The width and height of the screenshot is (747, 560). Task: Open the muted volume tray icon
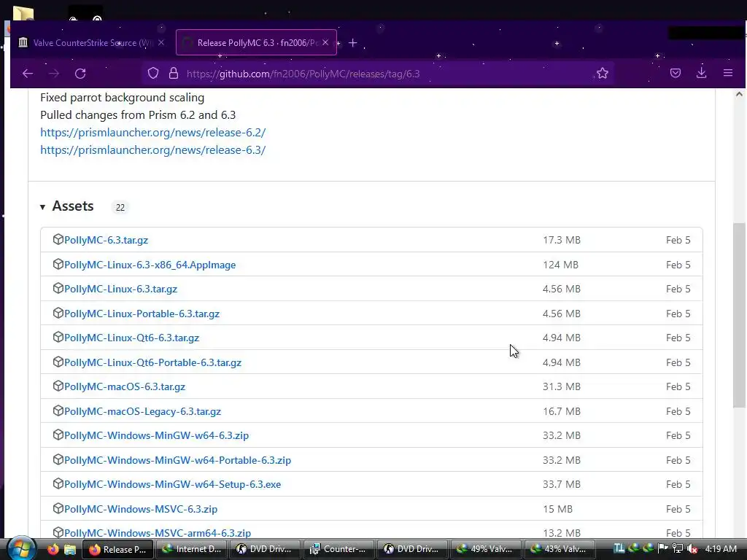pyautogui.click(x=692, y=549)
